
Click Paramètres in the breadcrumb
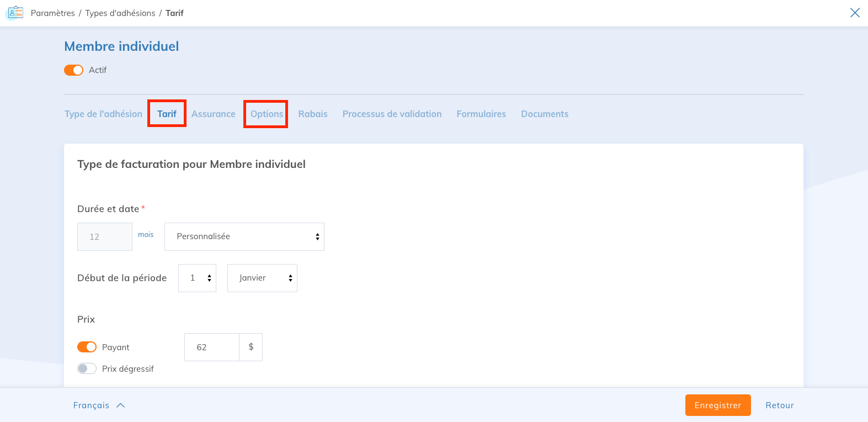point(53,13)
